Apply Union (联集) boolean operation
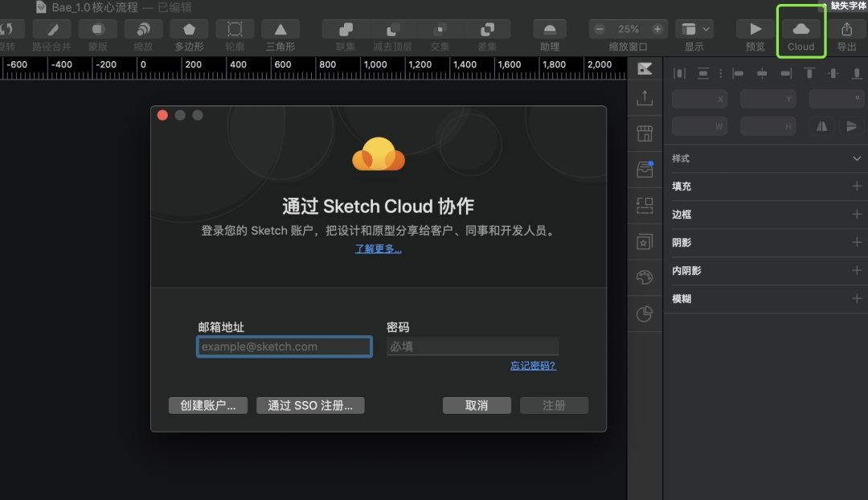The image size is (868, 500). [346, 30]
